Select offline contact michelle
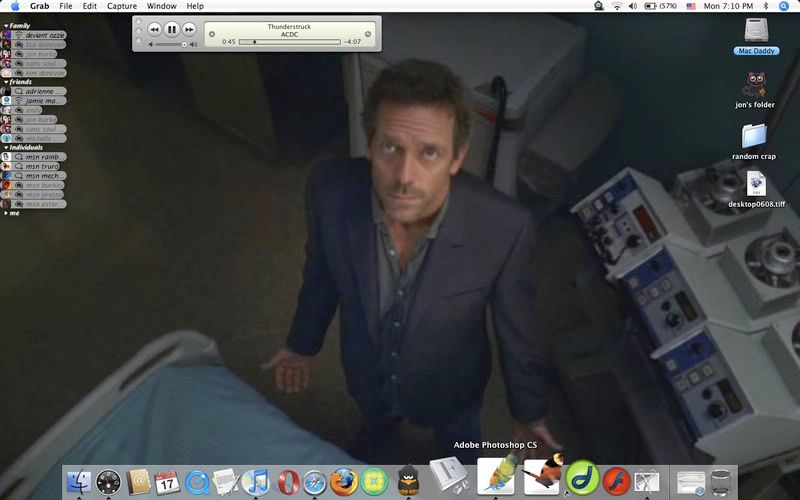The width and height of the screenshot is (800, 500). pyautogui.click(x=34, y=138)
